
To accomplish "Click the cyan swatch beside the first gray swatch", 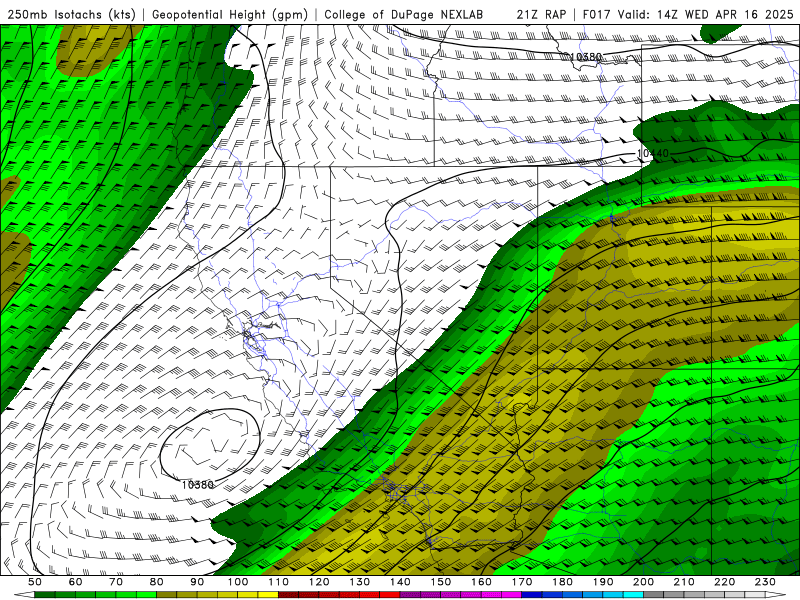I will point(633,594).
